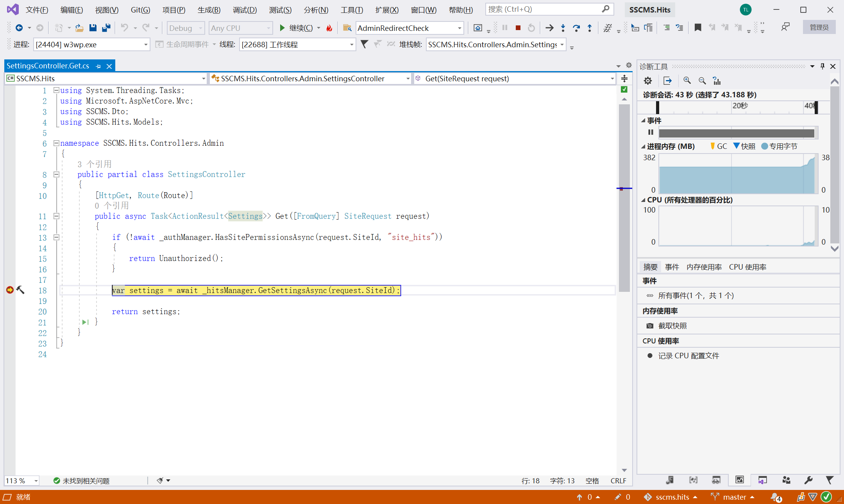The width and height of the screenshot is (844, 504).
Task: Click the Step Over debug icon
Action: (576, 28)
